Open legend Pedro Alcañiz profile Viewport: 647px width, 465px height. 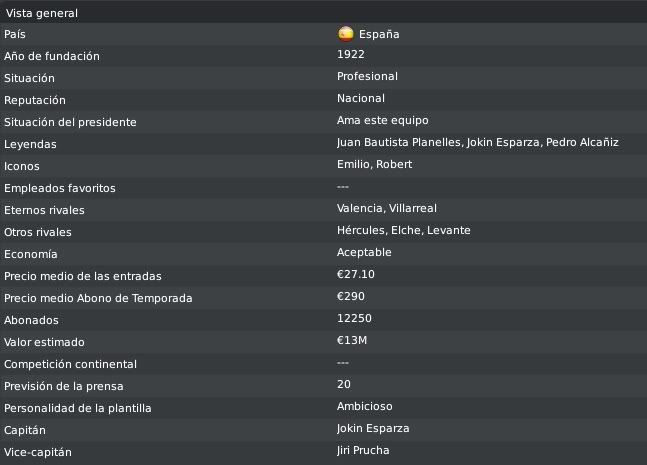[582, 142]
